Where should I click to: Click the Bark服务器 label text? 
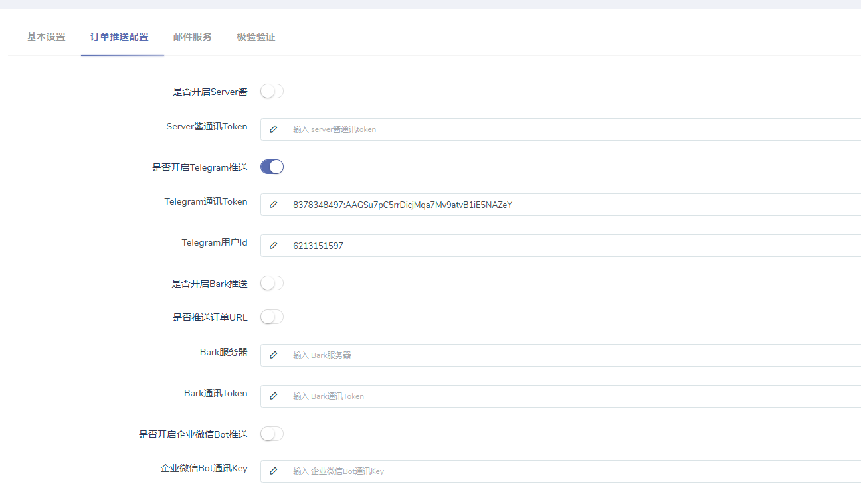click(224, 352)
